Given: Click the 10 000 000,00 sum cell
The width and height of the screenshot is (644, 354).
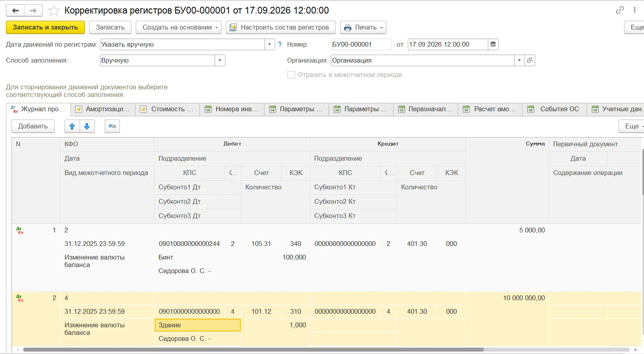Looking at the screenshot, I should 507,298.
